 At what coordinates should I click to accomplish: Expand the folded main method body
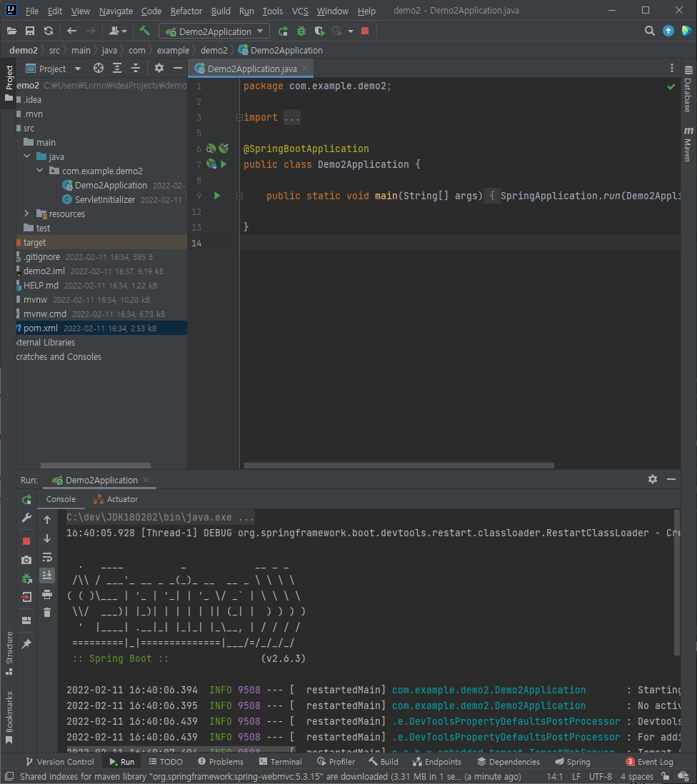(239, 196)
